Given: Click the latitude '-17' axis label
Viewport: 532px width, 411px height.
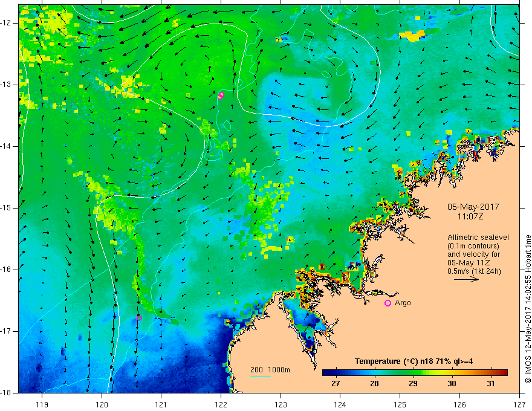Looking at the screenshot, I should tap(6, 331).
